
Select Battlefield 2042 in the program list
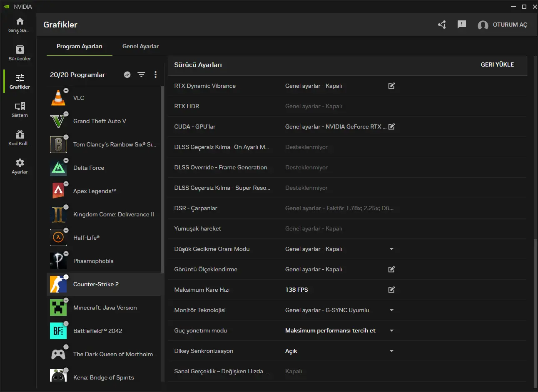[x=104, y=331]
